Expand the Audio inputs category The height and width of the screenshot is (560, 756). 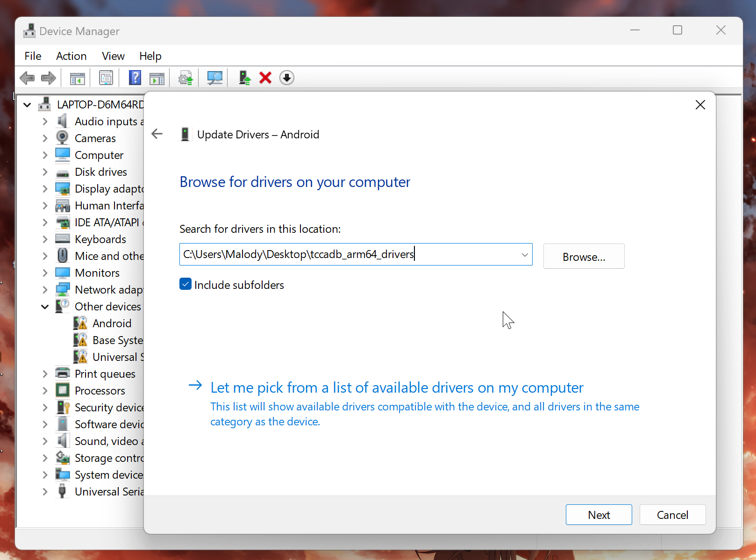[45, 122]
